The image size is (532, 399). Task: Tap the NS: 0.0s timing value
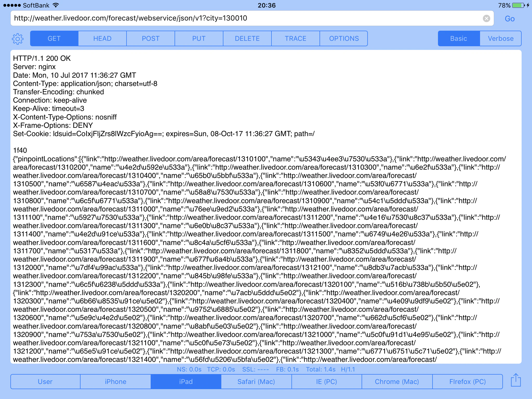pyautogui.click(x=189, y=369)
